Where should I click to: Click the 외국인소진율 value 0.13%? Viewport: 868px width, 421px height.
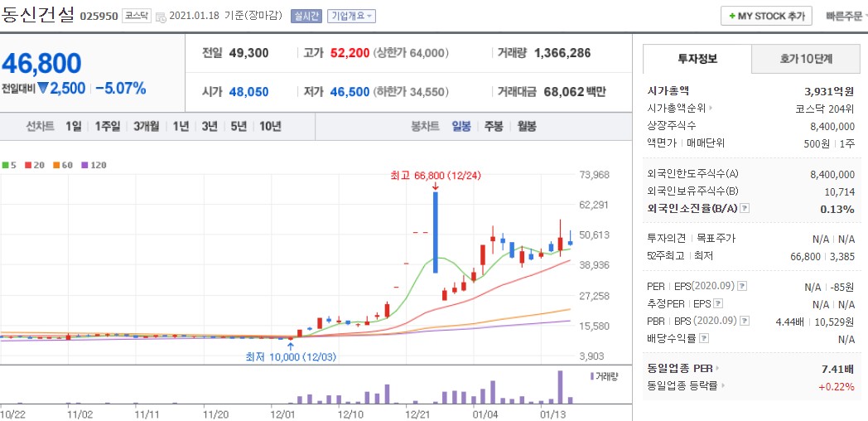coord(837,209)
